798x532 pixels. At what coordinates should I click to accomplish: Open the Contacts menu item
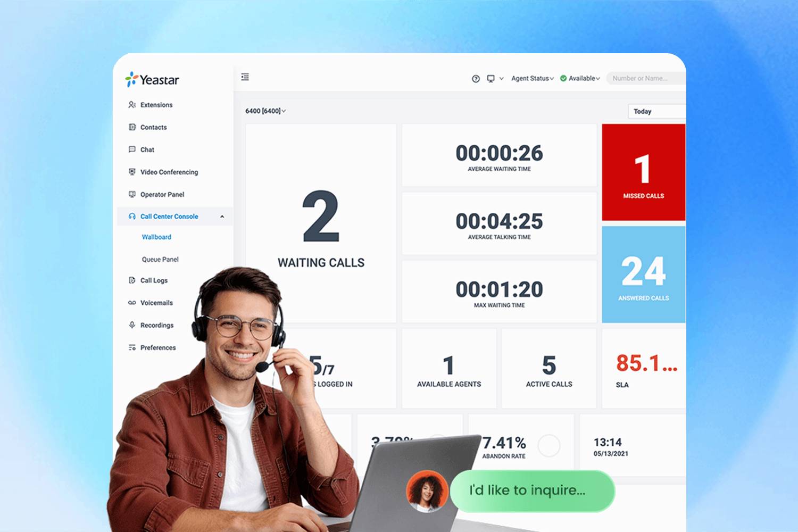(x=154, y=127)
